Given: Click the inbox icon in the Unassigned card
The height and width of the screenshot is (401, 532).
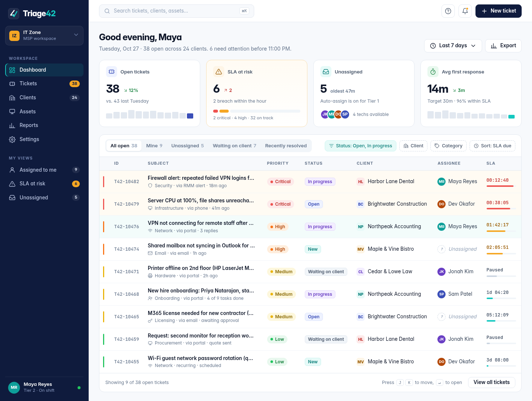Looking at the screenshot, I should coord(326,72).
